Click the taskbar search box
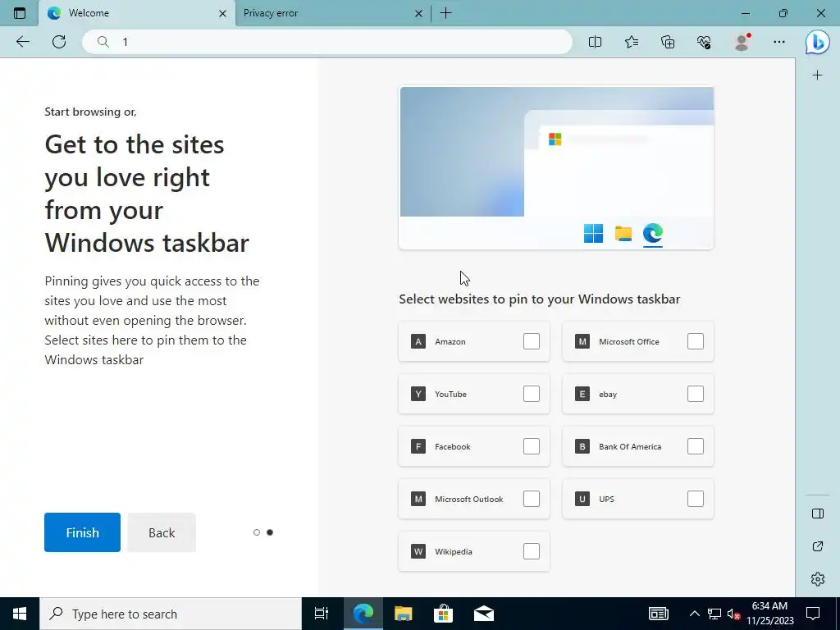 click(171, 614)
